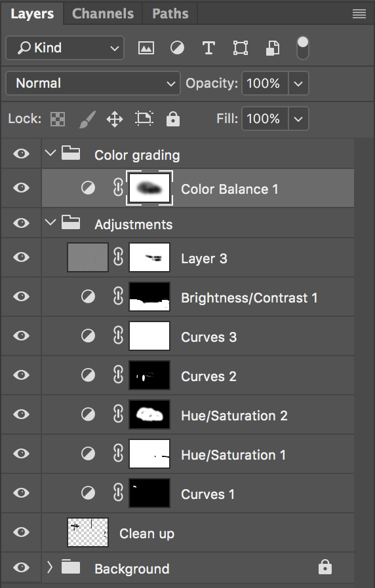Open the Layers panel menu

(x=359, y=14)
